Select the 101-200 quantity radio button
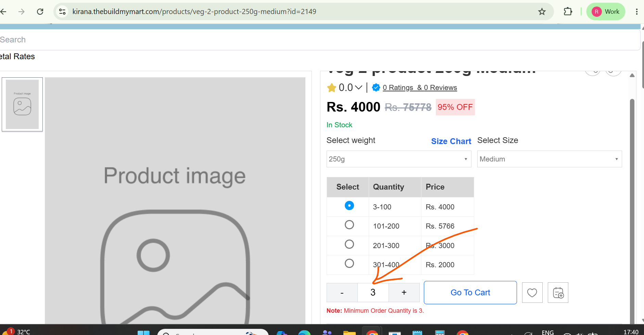Image resolution: width=644 pixels, height=335 pixels. (x=349, y=225)
